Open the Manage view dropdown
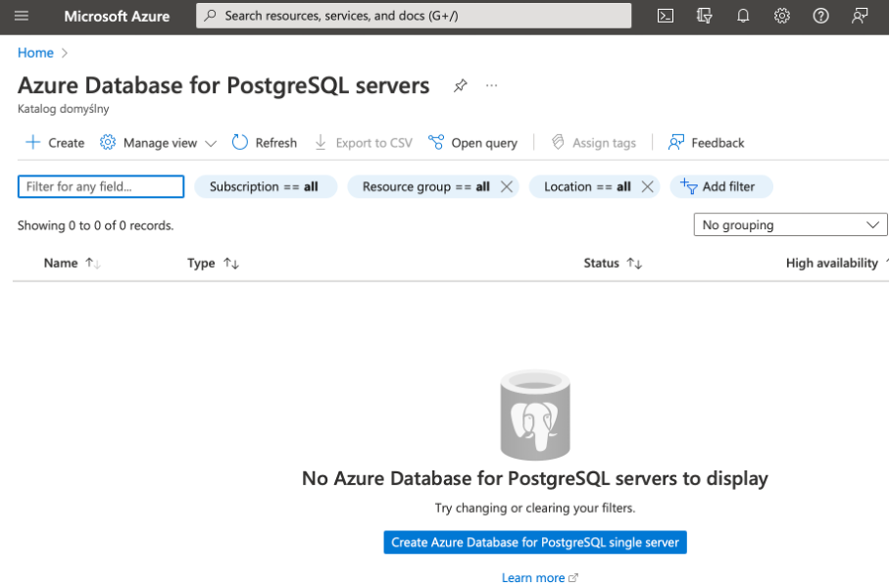Screen dimensions: 890x588 tap(159, 142)
